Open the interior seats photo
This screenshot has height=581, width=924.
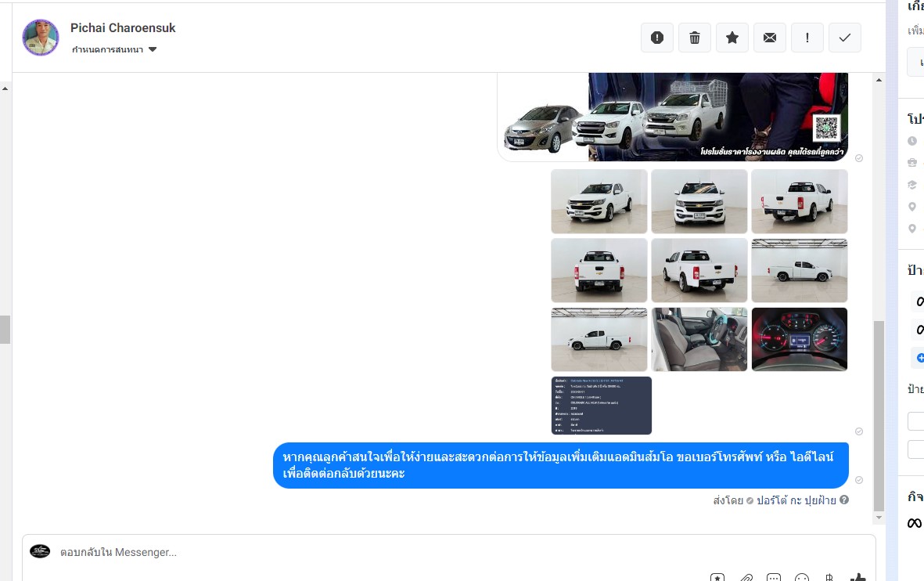click(x=699, y=339)
